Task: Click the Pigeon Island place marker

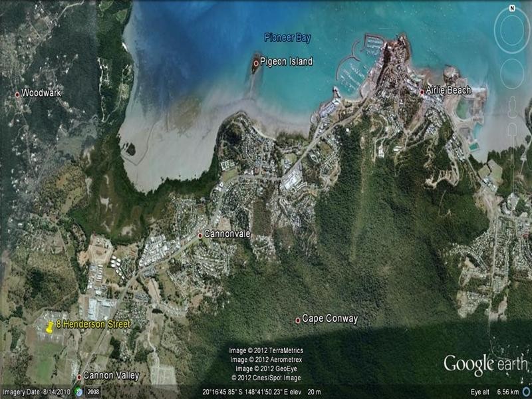Action: coord(256,63)
